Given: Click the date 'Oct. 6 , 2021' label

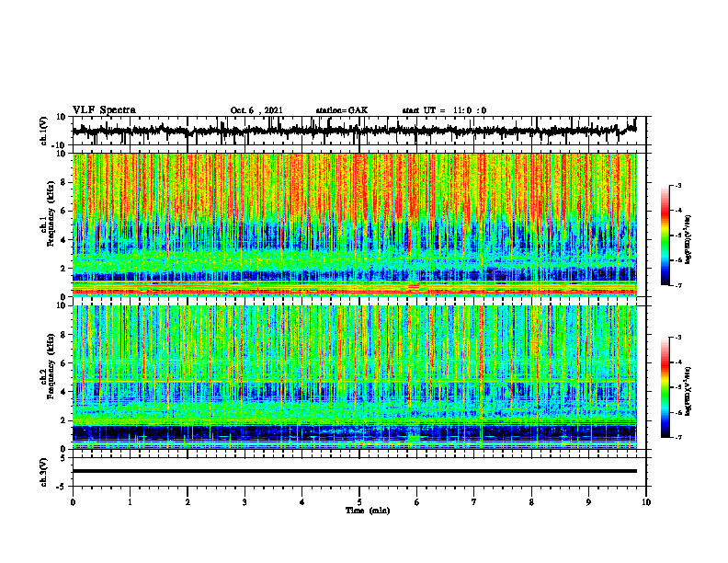Looking at the screenshot, I should 256,110.
